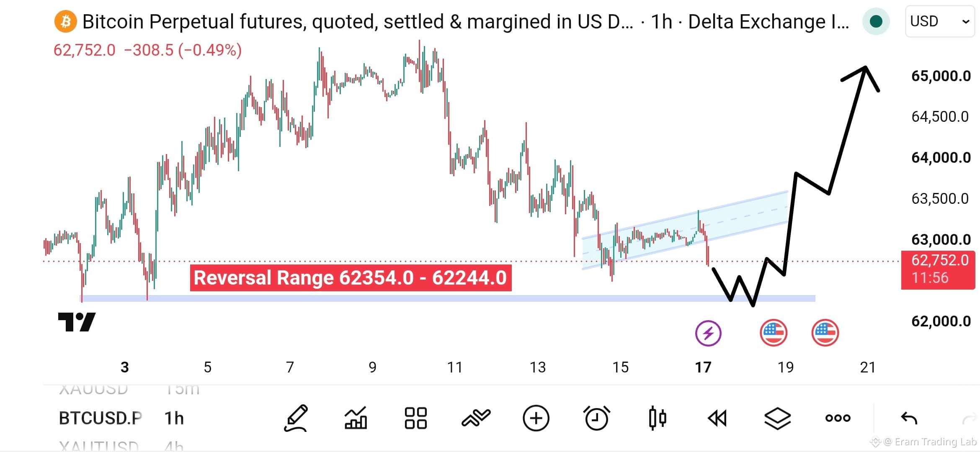980x452 pixels.
Task: Add symbol with the plus circle icon
Action: tap(536, 418)
